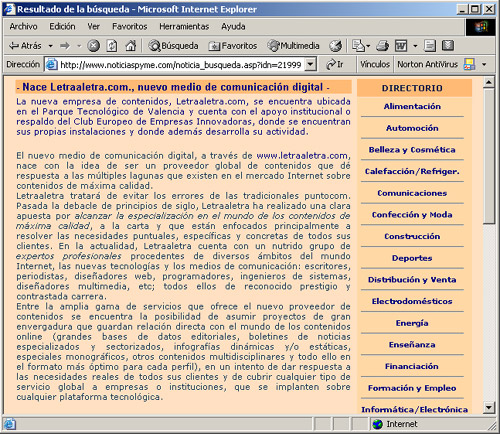Click the Ir go button
This screenshot has width=500, height=434.
pyautogui.click(x=335, y=64)
